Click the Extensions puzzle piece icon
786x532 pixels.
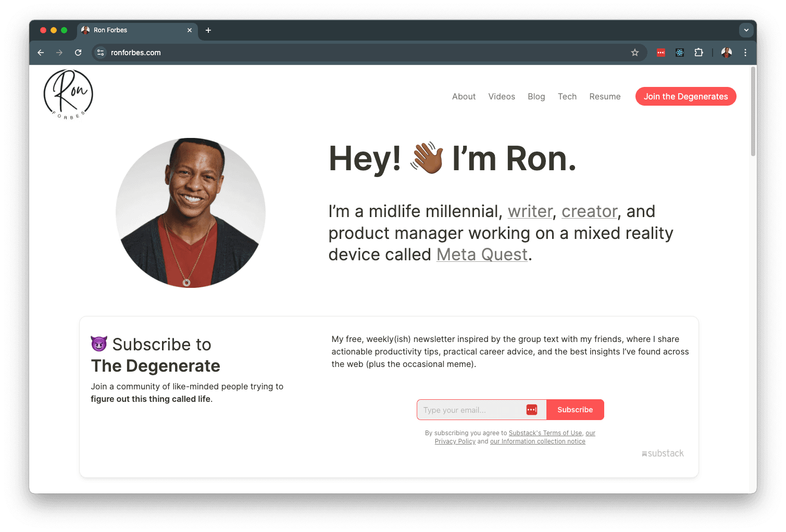pos(698,53)
